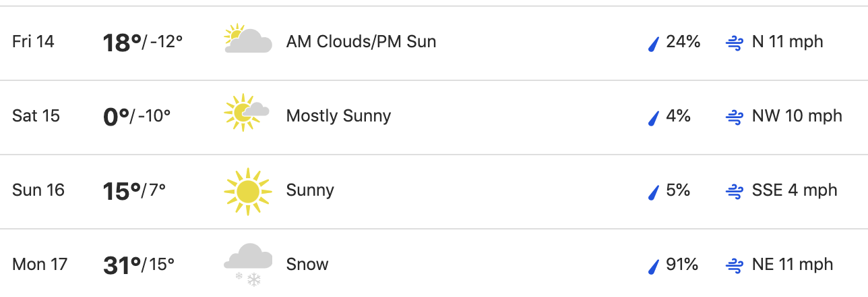This screenshot has height=297, width=868.
Task: Click the raindrop icon next to 91%
Action: (652, 267)
